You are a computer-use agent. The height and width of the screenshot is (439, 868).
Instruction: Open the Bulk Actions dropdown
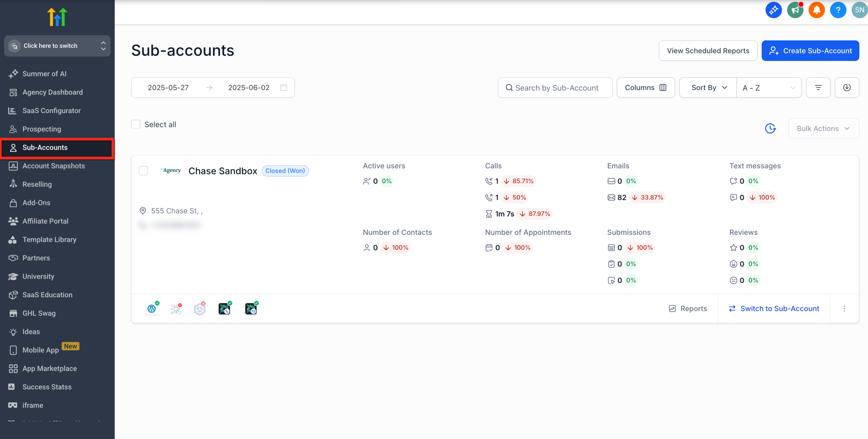pos(824,128)
